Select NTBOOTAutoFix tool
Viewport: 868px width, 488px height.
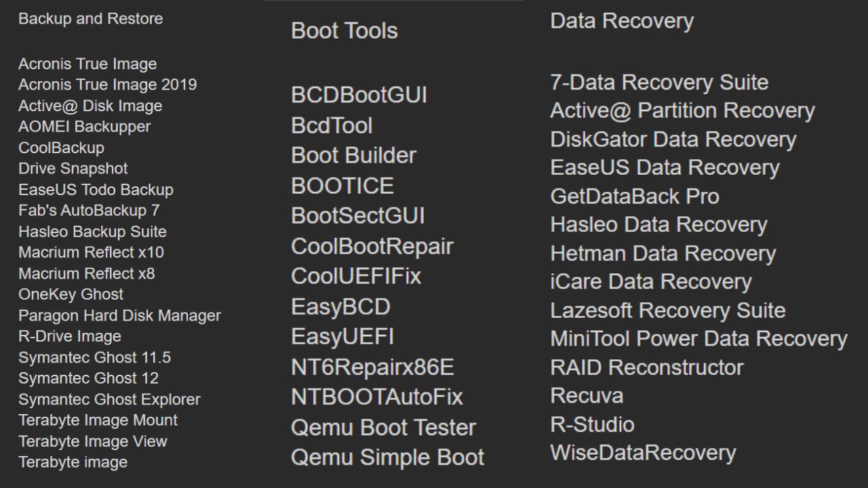(x=376, y=397)
